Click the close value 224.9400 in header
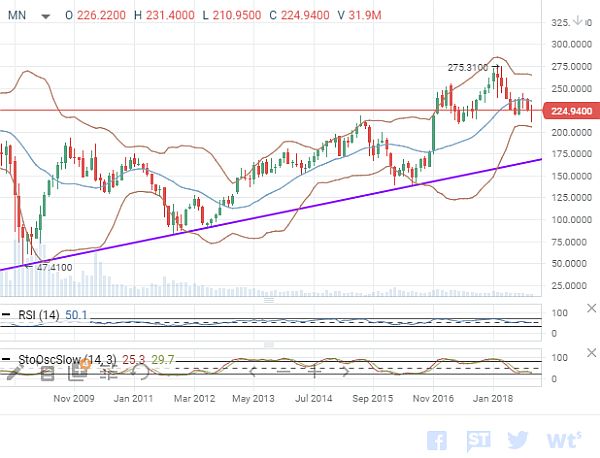Viewport: 600px width, 458px height. click(305, 15)
